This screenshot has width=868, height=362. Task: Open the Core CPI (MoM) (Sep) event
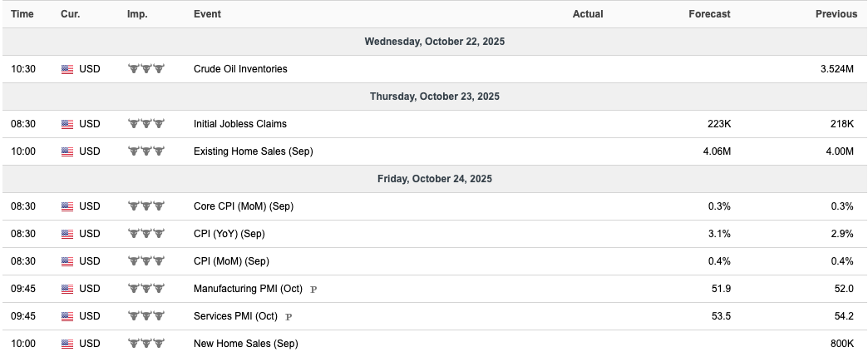(x=244, y=206)
